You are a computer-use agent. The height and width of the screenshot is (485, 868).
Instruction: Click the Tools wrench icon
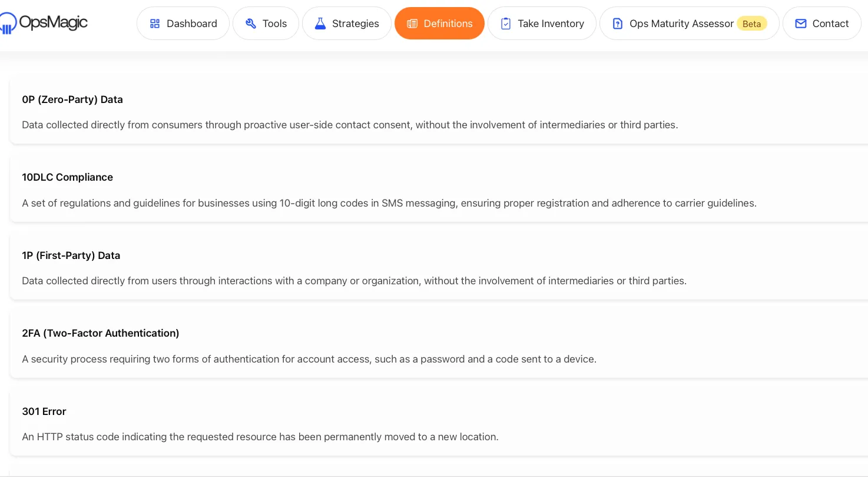(x=251, y=24)
